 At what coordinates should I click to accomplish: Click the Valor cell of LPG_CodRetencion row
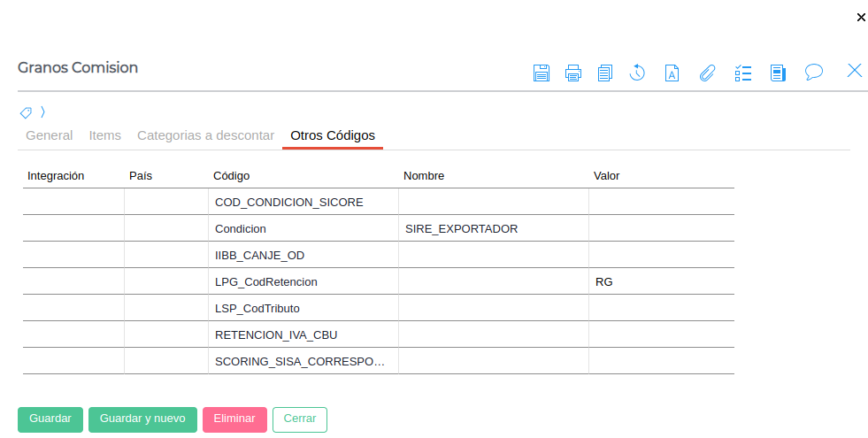661,281
